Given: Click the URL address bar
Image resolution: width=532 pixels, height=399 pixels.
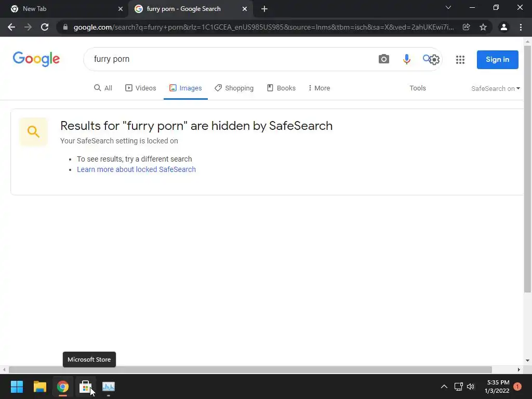Looking at the screenshot, I should point(263,27).
